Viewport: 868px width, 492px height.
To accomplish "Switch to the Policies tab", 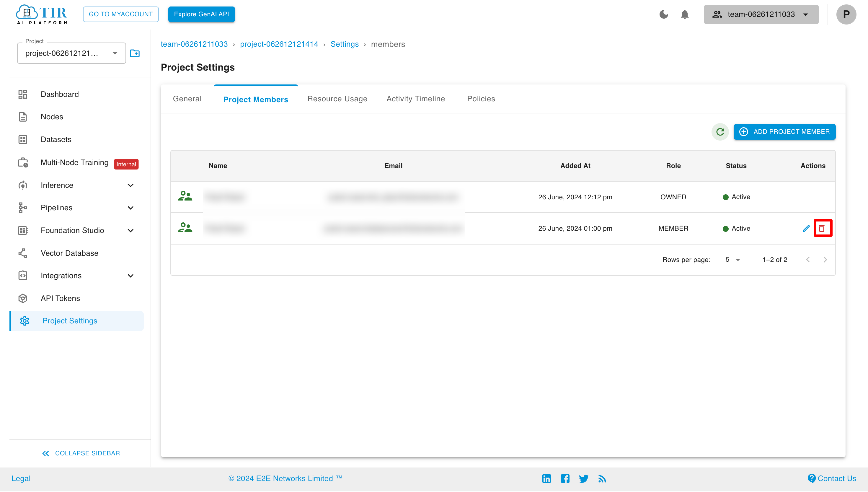I will click(x=481, y=99).
